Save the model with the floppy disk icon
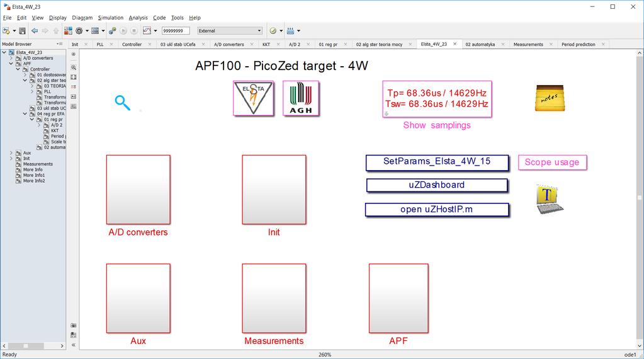 pos(22,31)
